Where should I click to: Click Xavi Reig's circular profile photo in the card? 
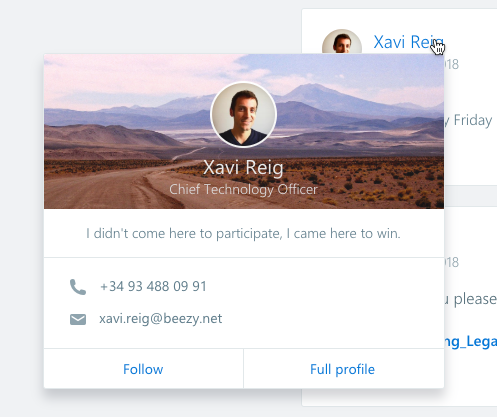(244, 115)
